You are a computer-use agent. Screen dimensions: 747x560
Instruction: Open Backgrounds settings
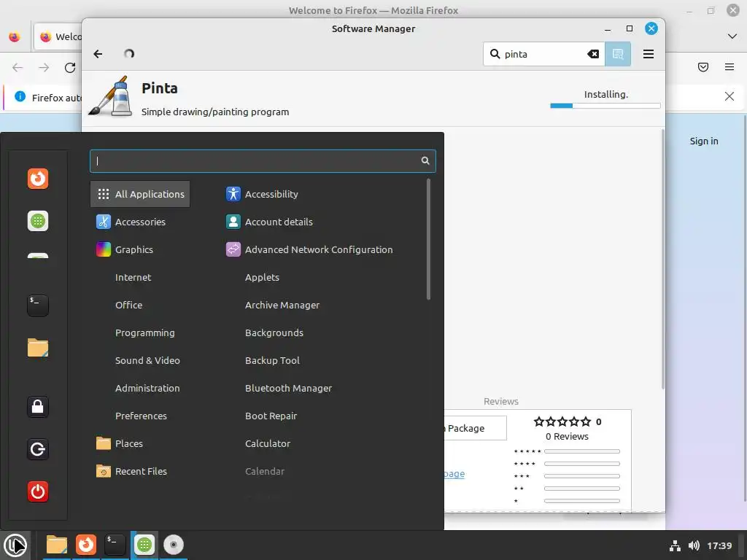322,332
